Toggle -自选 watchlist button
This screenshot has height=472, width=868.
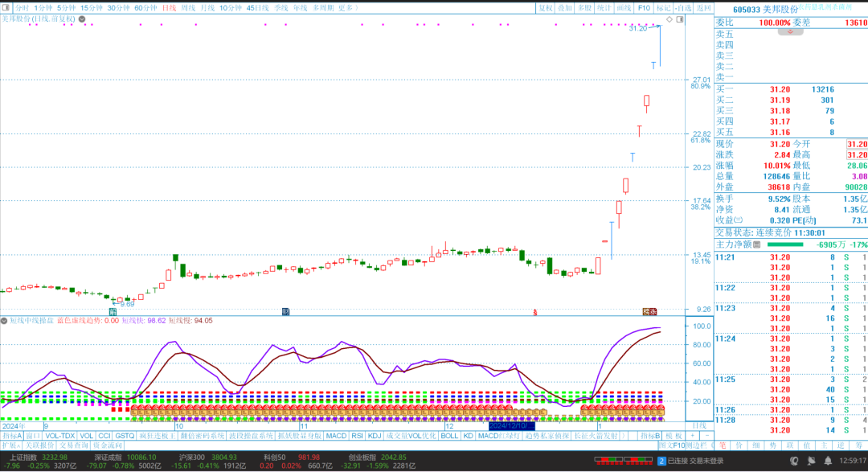pos(684,8)
